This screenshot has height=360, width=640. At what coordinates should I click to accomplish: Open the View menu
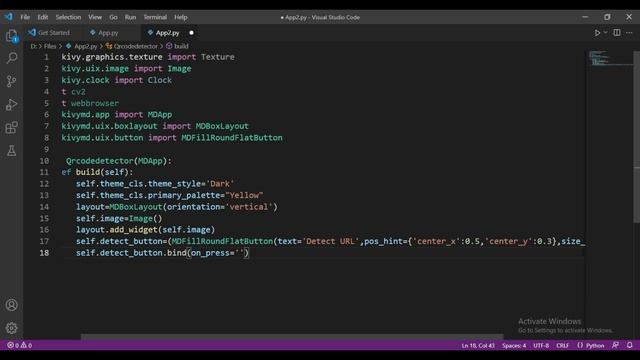95,17
